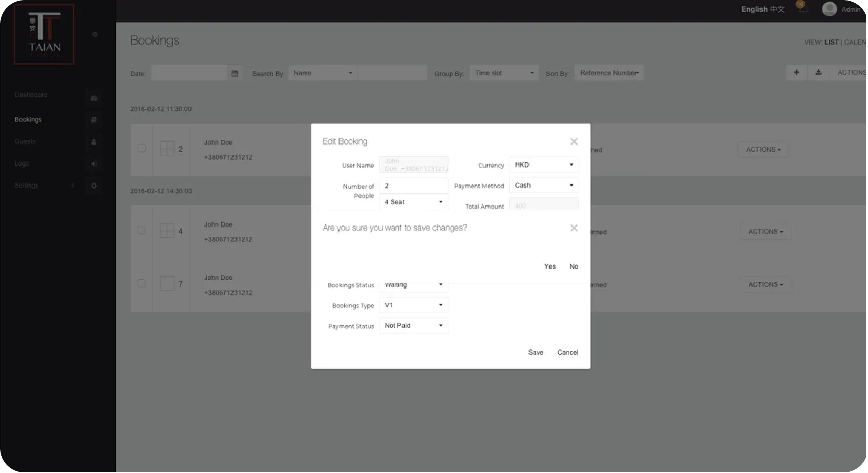Viewport: 868px width, 473px height.
Task: Click the Number of People input field
Action: tap(413, 186)
